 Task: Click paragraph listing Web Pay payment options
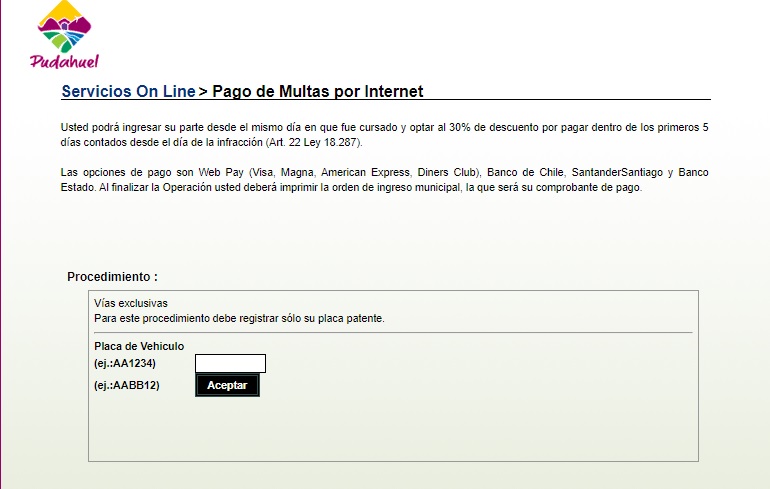pos(385,180)
